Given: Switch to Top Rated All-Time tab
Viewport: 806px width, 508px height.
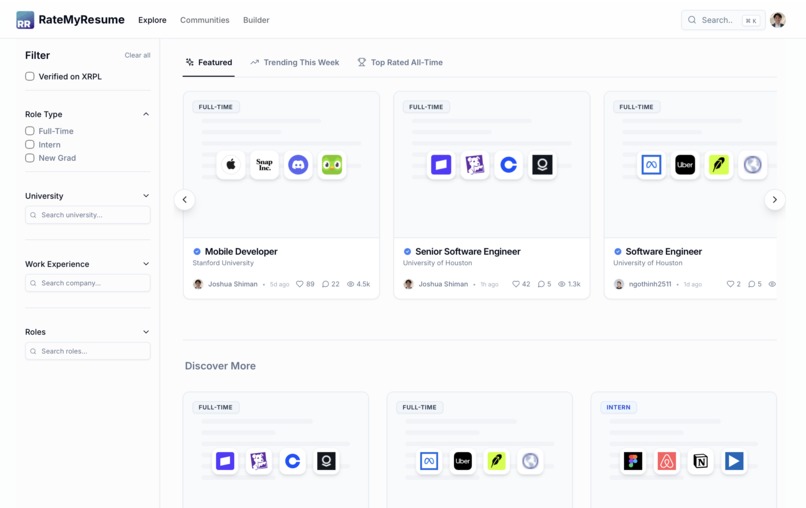Looking at the screenshot, I should point(400,62).
